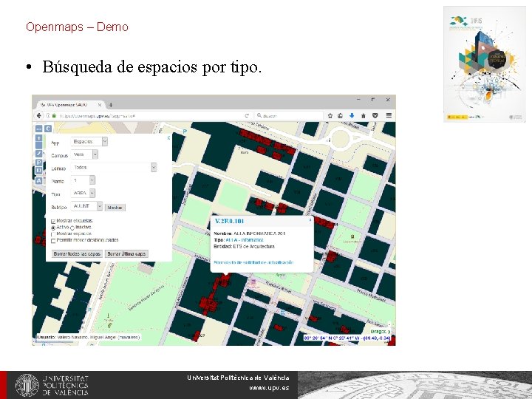Click Borrar última capa button
This screenshot has width=532, height=399.
point(126,253)
